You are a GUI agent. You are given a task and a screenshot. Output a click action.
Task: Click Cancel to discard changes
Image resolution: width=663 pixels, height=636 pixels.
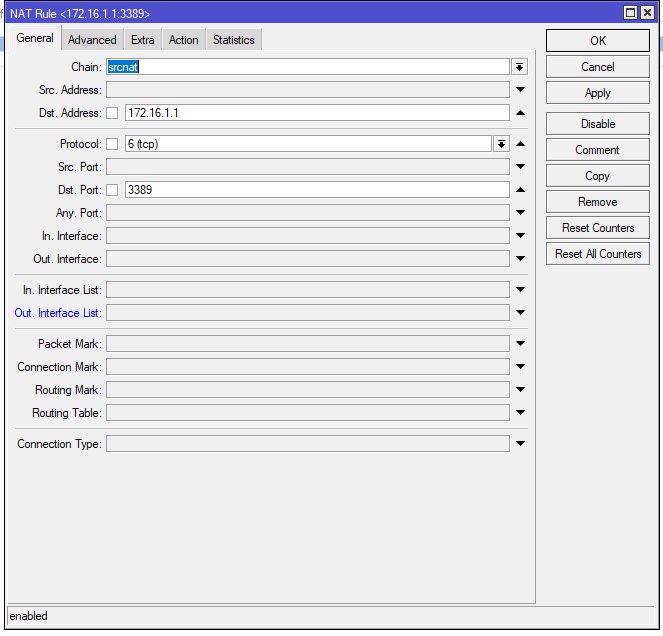597,67
